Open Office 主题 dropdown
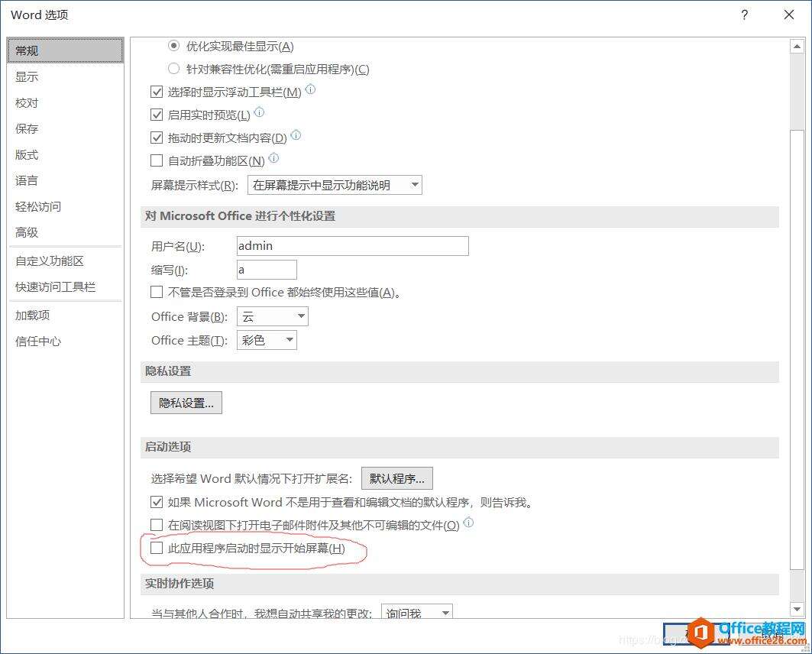This screenshot has width=812, height=654. click(267, 340)
